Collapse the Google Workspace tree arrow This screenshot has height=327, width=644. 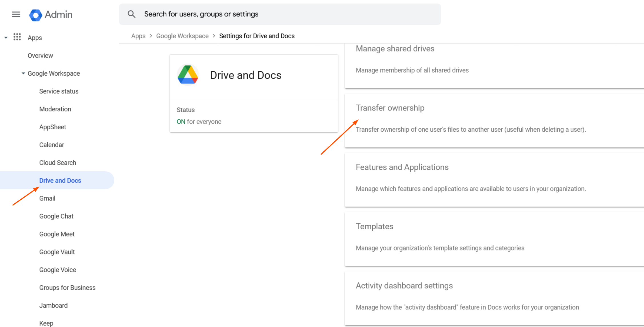[x=23, y=73]
